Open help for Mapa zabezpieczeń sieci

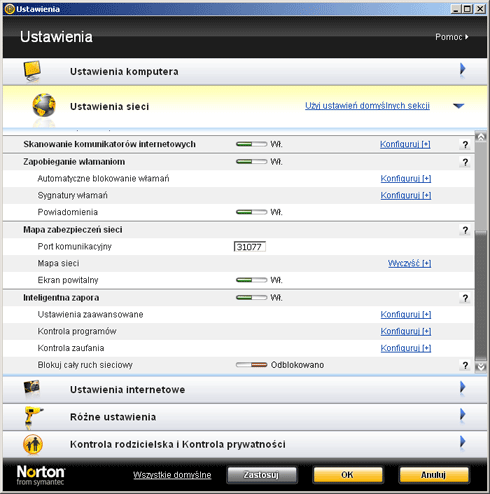465,230
